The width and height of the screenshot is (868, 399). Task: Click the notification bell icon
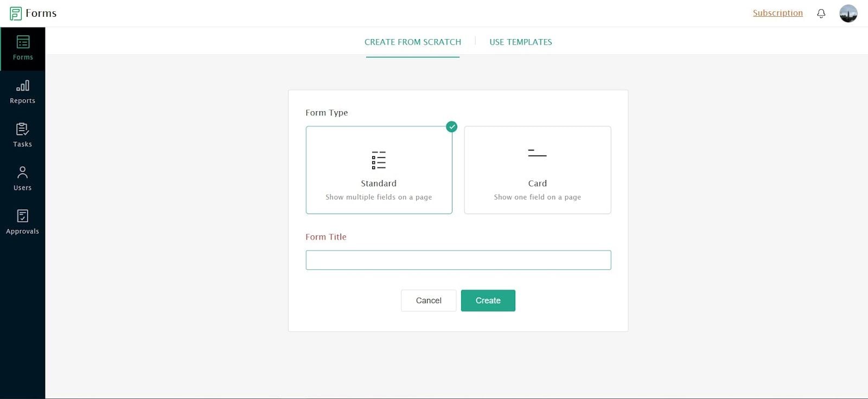(821, 14)
